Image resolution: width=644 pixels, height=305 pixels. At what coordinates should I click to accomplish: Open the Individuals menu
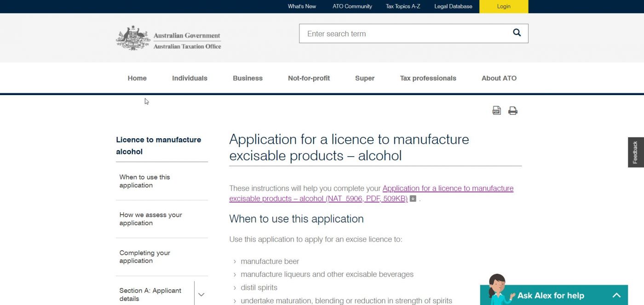click(190, 78)
